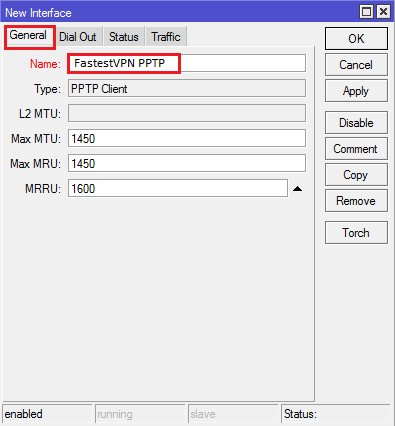395x426 pixels.
Task: Click the red Name: label
Action: (x=45, y=64)
